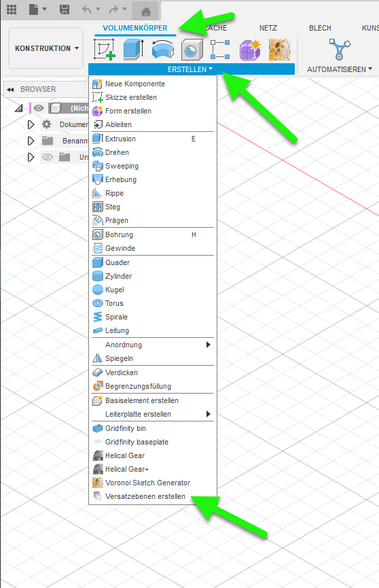Click the Voronoi generator toolbar icon
The height and width of the screenshot is (588, 379).
[x=280, y=50]
